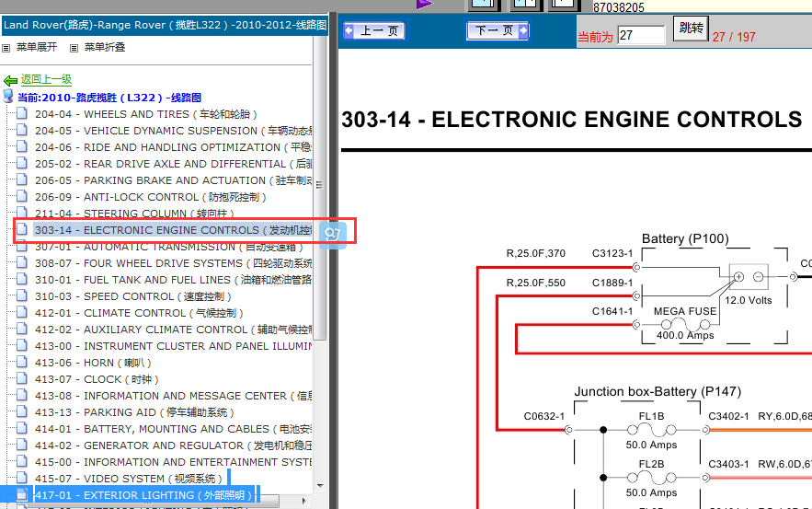This screenshot has height=509, width=812.
Task: Click page icon beside 308-07 FOUR WHEEL DRIVE SYSTEMS
Action: pos(22,263)
